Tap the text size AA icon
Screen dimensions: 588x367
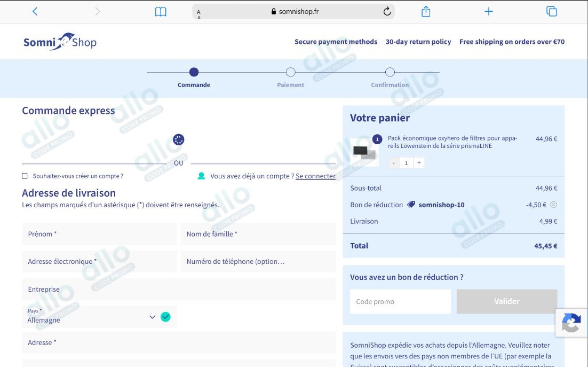(198, 14)
